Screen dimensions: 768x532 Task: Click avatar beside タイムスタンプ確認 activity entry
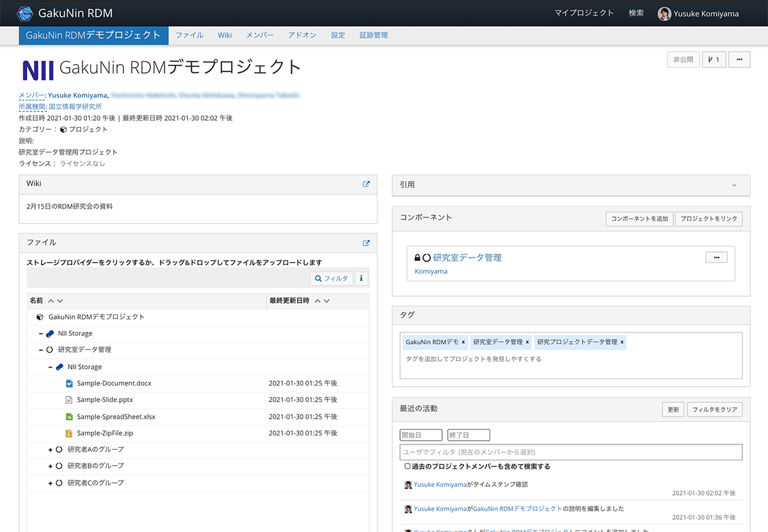[x=408, y=485]
